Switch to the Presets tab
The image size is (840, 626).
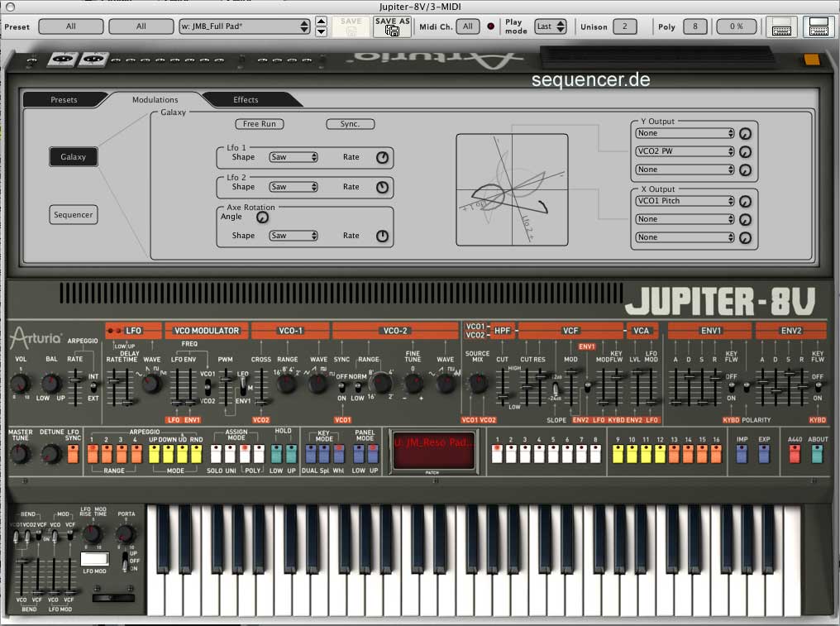pyautogui.click(x=64, y=100)
